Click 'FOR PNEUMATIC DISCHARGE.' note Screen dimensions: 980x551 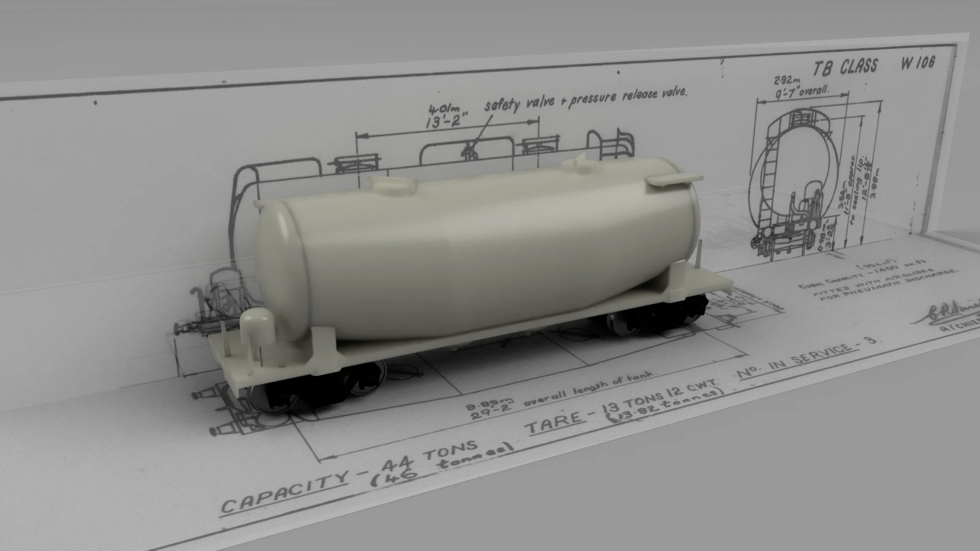(x=889, y=284)
